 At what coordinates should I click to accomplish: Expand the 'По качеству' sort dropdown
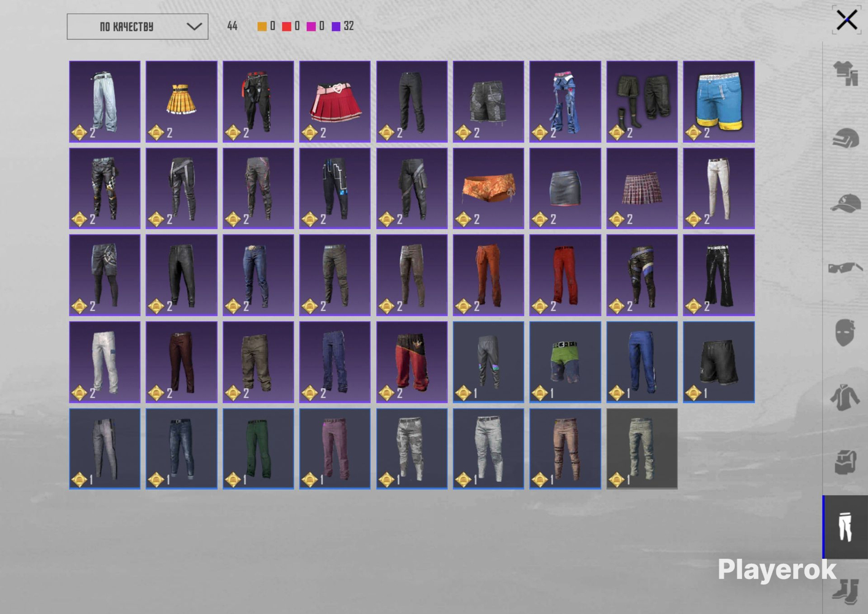pyautogui.click(x=138, y=26)
